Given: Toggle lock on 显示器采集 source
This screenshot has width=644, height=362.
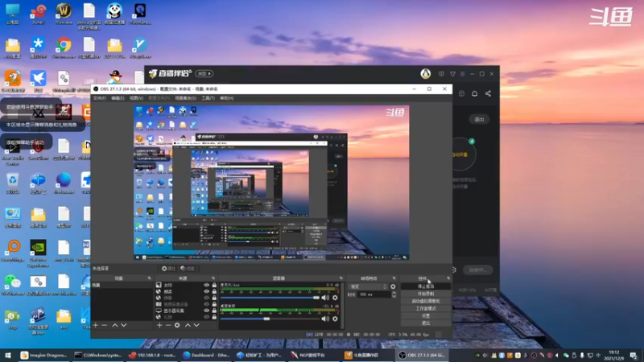Looking at the screenshot, I should (214, 311).
